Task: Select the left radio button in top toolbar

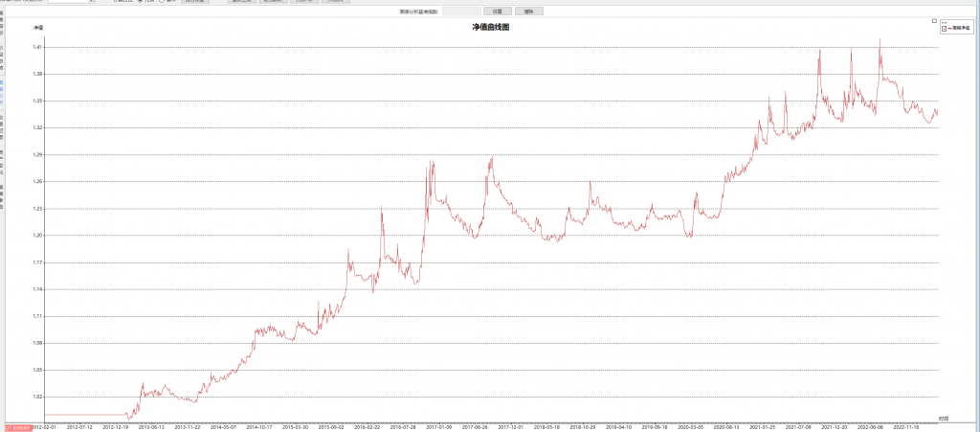Action: click(140, 1)
